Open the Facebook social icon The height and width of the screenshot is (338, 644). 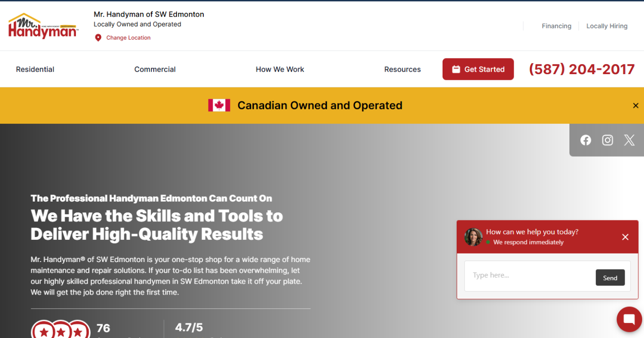click(585, 140)
